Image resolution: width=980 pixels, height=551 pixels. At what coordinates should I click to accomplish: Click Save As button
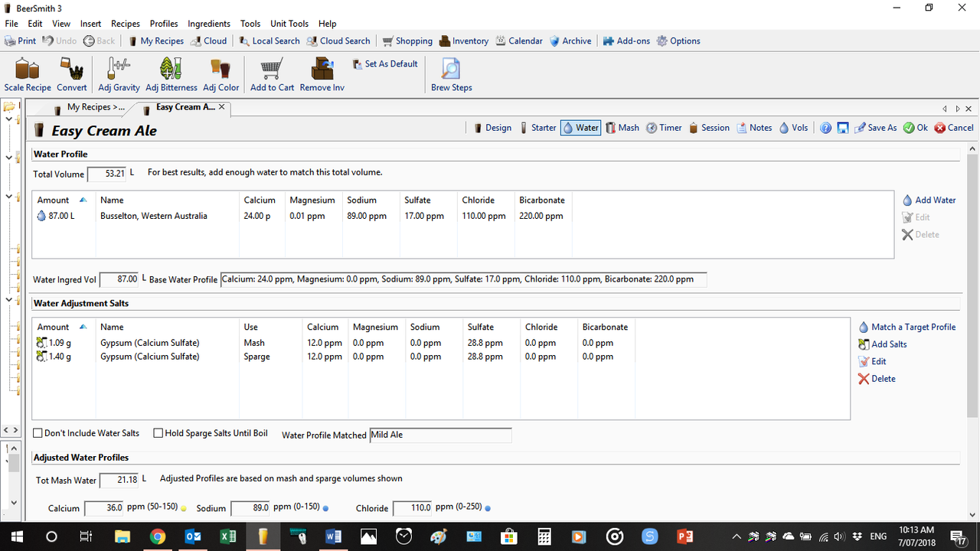[876, 128]
